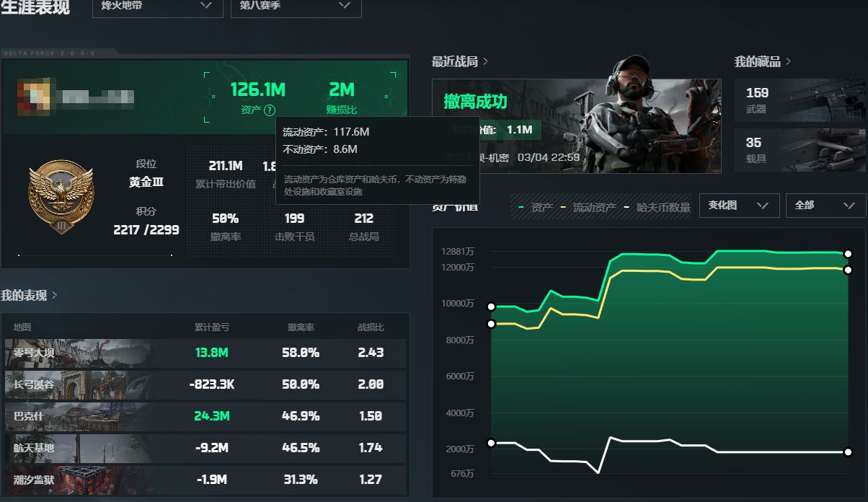Screen dimensions: 868x502
Task: Select the 零号大坝 map thumbnail
Action: 78,353
